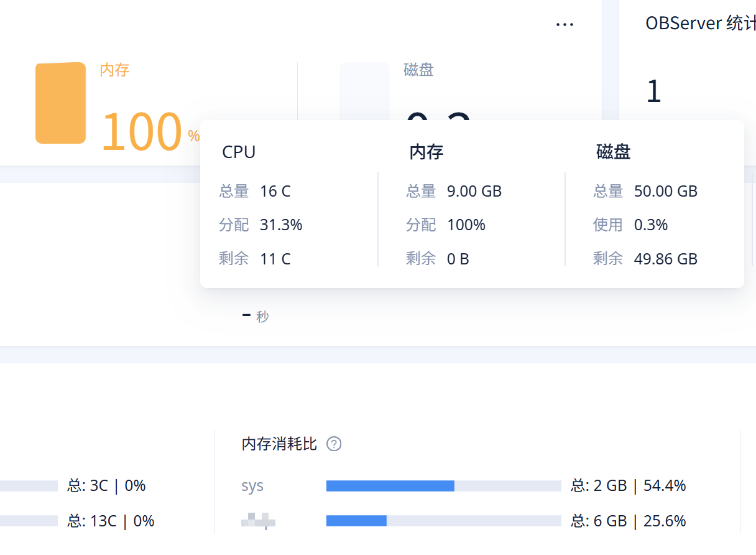Click the 总: 13C | 0% CPU text

pos(111,521)
